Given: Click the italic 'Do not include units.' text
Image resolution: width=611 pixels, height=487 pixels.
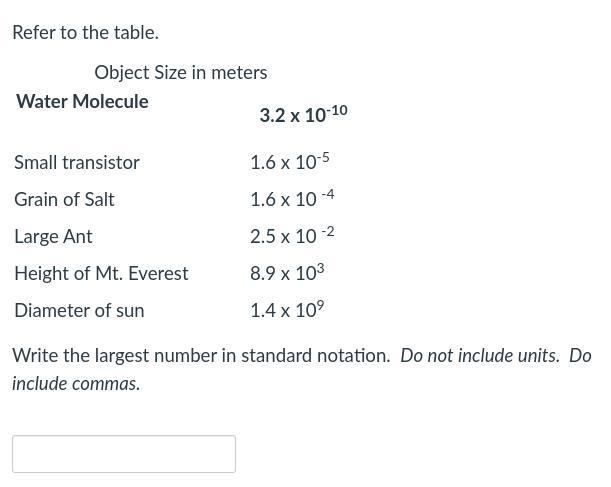Looking at the screenshot, I should [480, 355].
